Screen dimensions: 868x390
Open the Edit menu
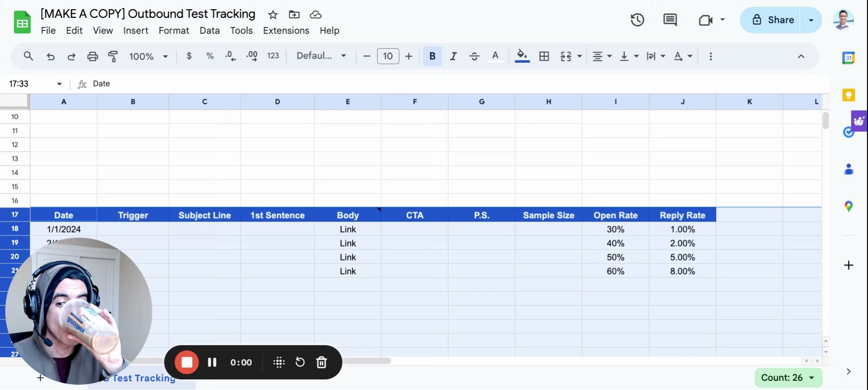[x=74, y=30]
